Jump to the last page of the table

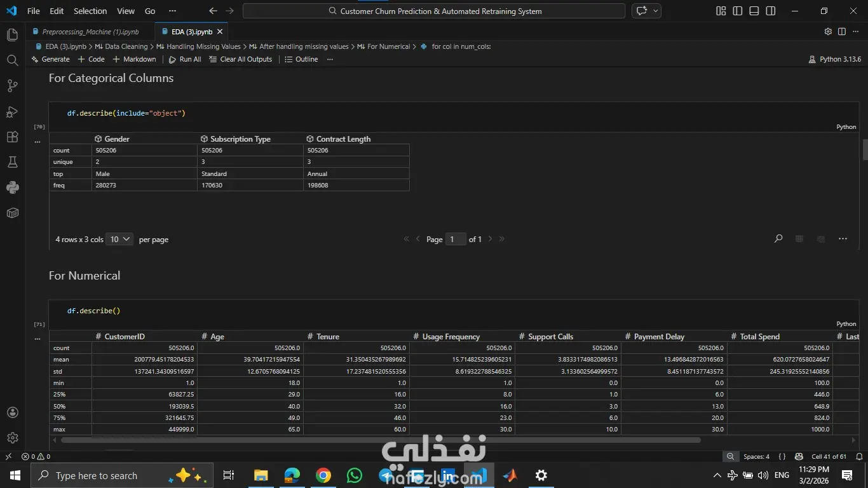pos(502,239)
